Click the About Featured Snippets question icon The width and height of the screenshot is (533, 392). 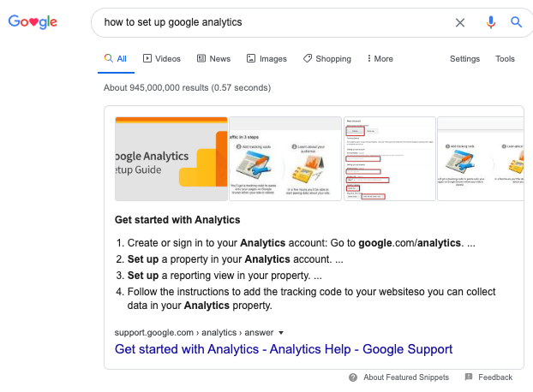point(353,377)
